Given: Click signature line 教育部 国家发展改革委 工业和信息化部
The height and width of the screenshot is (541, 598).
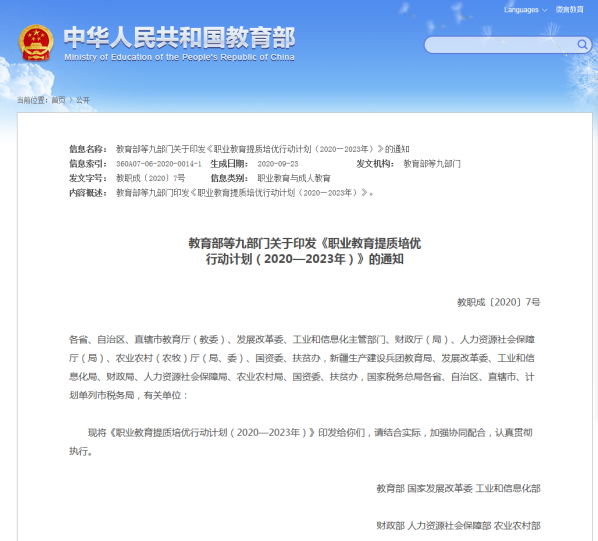Looking at the screenshot, I should [x=458, y=488].
